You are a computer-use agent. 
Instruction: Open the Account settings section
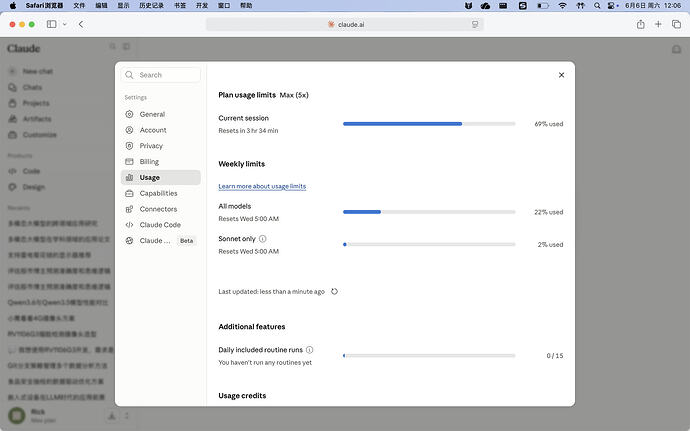161,130
